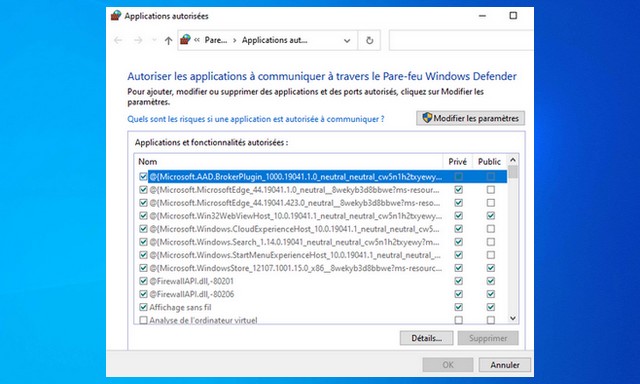Toggle the Microsoft.AAD.BrokerPlugin name checkbox
Viewport: 640px width, 384px height.
click(143, 177)
